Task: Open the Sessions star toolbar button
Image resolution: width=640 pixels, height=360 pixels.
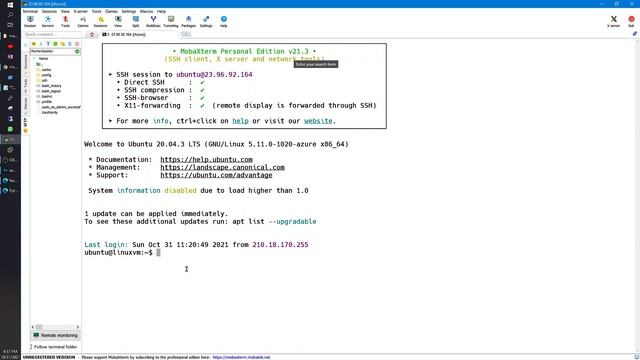Action: pos(100,22)
